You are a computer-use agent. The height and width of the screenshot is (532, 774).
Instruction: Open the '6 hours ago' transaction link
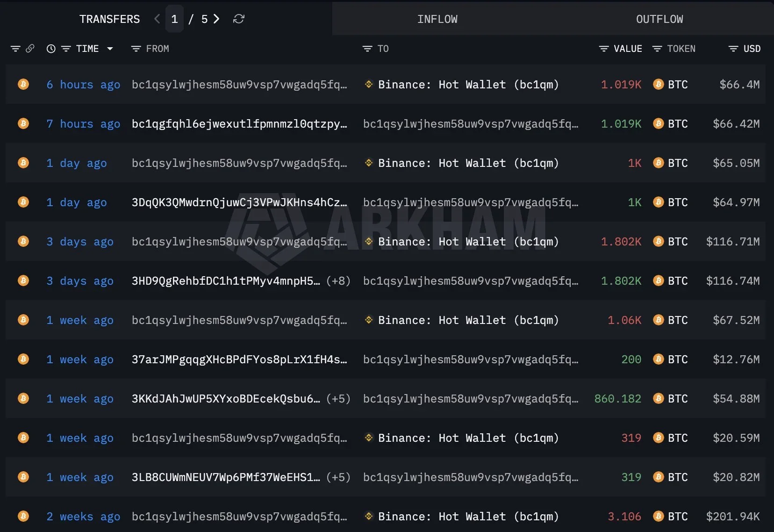(x=83, y=85)
